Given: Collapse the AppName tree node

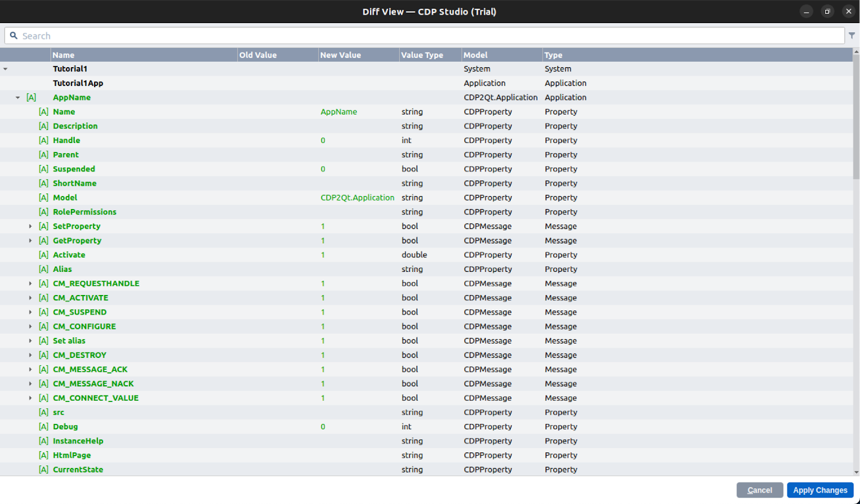Looking at the screenshot, I should pyautogui.click(x=18, y=98).
